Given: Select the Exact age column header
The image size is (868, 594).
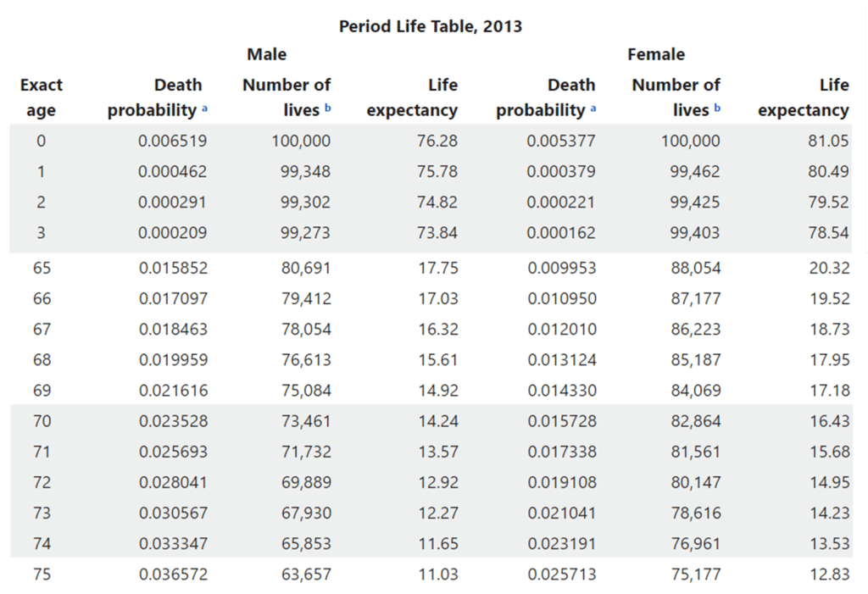Looking at the screenshot, I should (42, 97).
